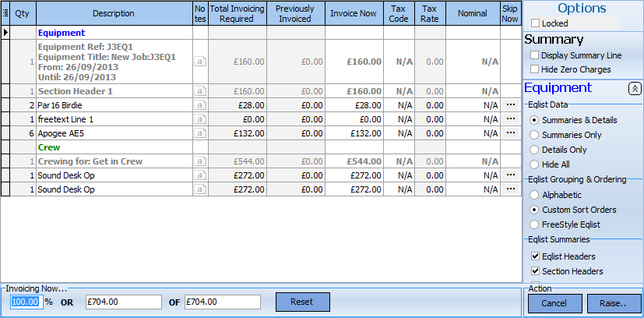The width and height of the screenshot is (644, 318).
Task: Collapse the Equipment options panel
Action: 634,89
